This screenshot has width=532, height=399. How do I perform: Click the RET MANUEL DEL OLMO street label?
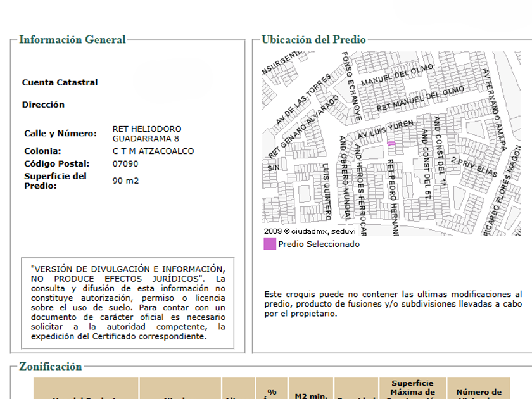click(x=421, y=100)
